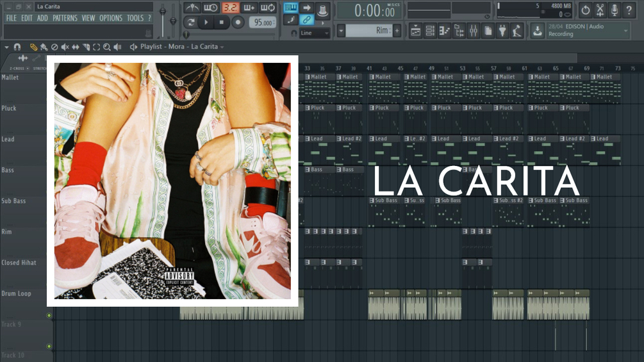Screen dimensions: 644x362
Task: Select the Zoom magnifier tool in Playlist
Action: (107, 47)
